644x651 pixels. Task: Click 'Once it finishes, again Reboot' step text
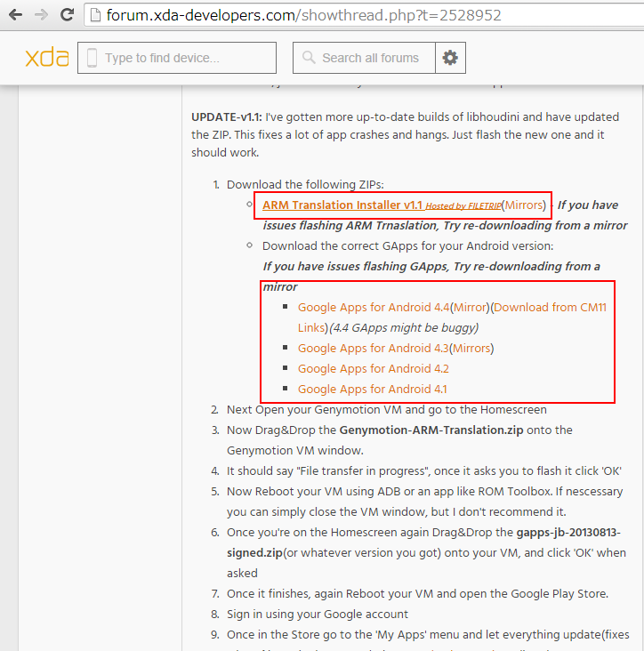pos(417,594)
